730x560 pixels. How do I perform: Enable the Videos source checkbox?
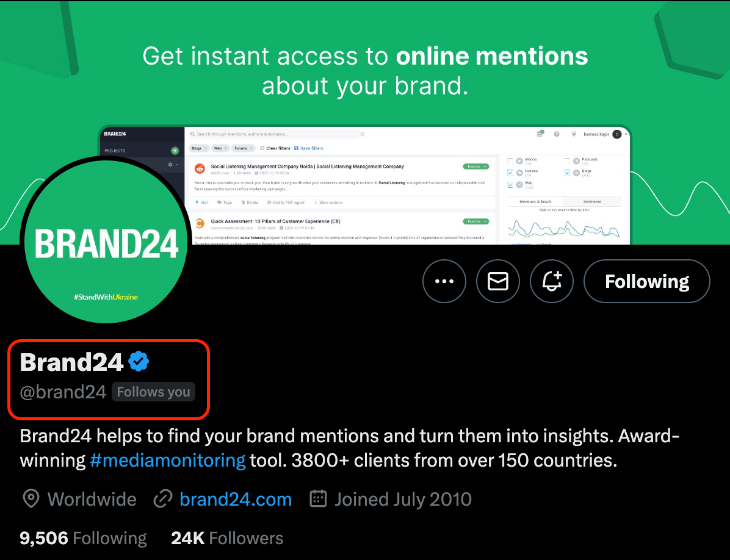[510, 161]
